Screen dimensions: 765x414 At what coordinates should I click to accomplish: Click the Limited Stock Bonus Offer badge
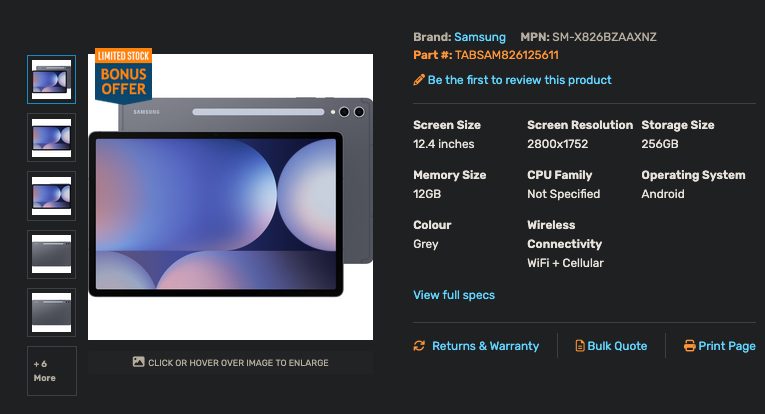pyautogui.click(x=123, y=76)
